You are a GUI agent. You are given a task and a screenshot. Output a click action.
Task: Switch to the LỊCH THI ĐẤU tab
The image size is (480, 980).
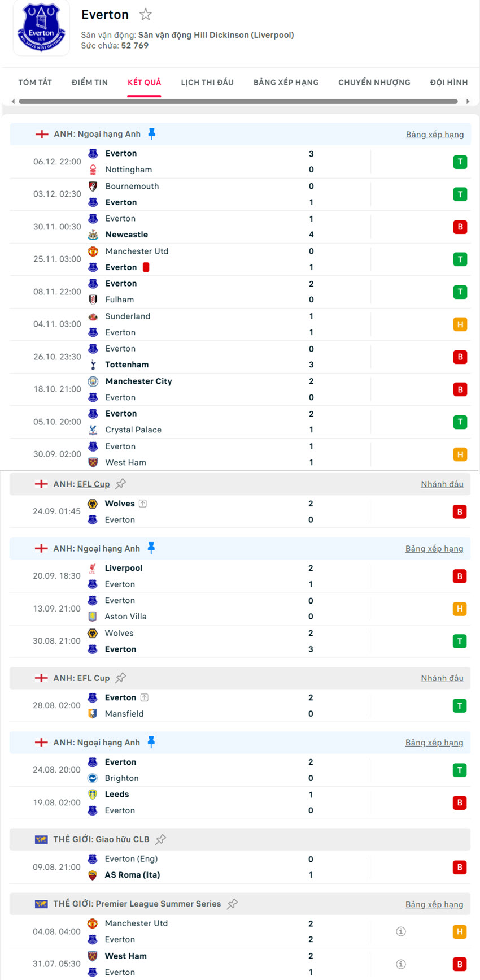(206, 82)
